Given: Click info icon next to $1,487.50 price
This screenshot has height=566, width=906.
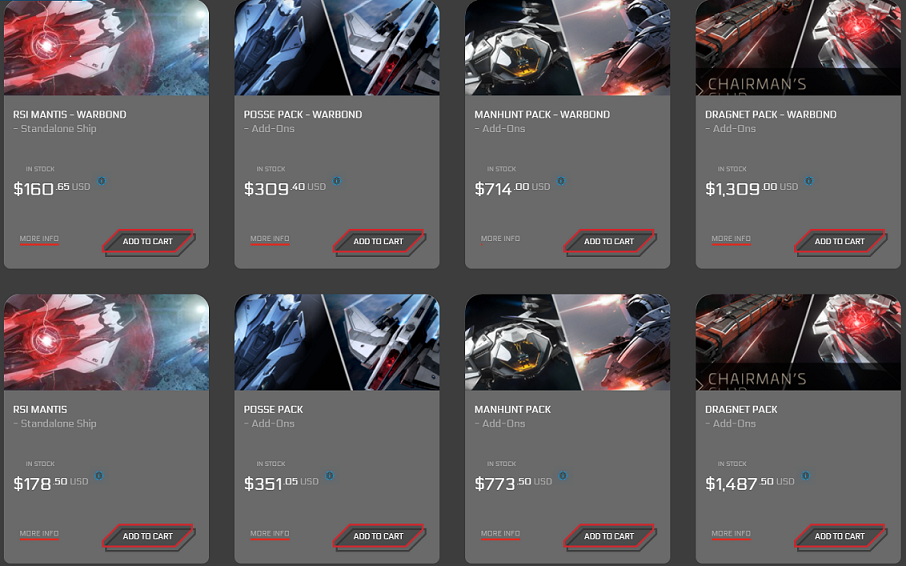Looking at the screenshot, I should [x=805, y=476].
